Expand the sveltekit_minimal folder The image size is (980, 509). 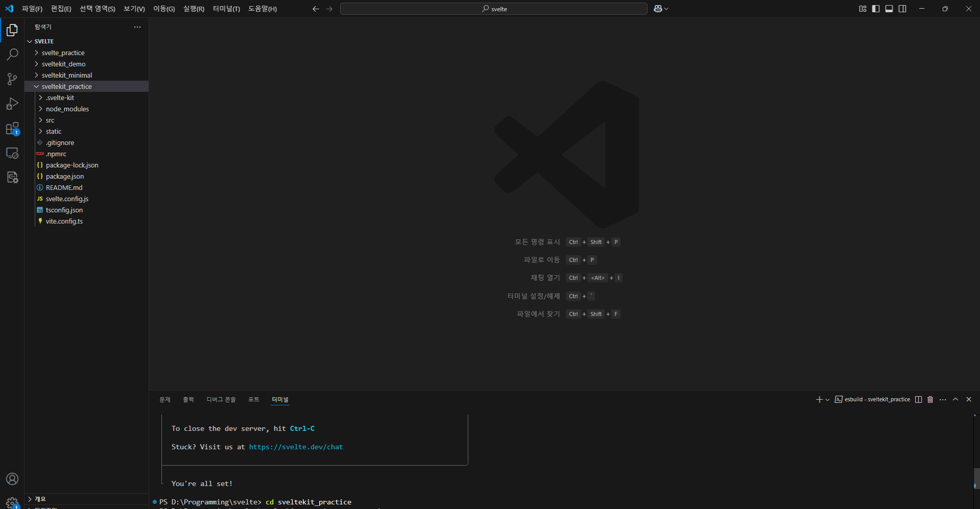tap(87, 75)
